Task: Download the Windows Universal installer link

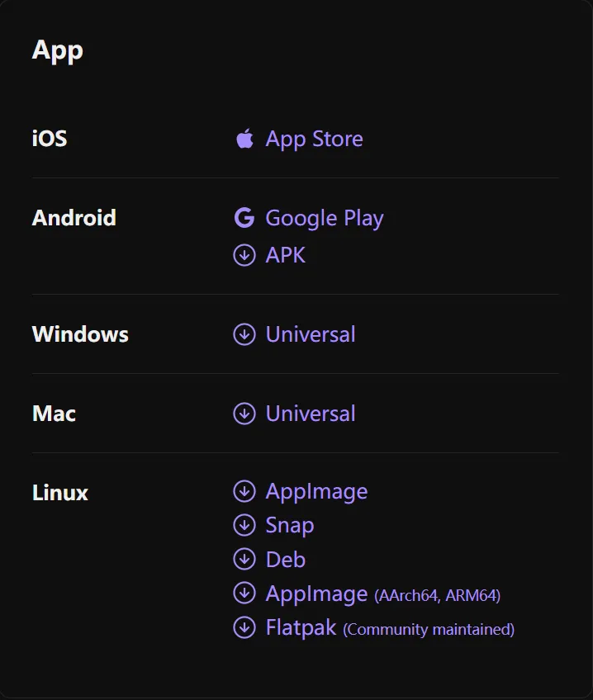Action: click(311, 334)
